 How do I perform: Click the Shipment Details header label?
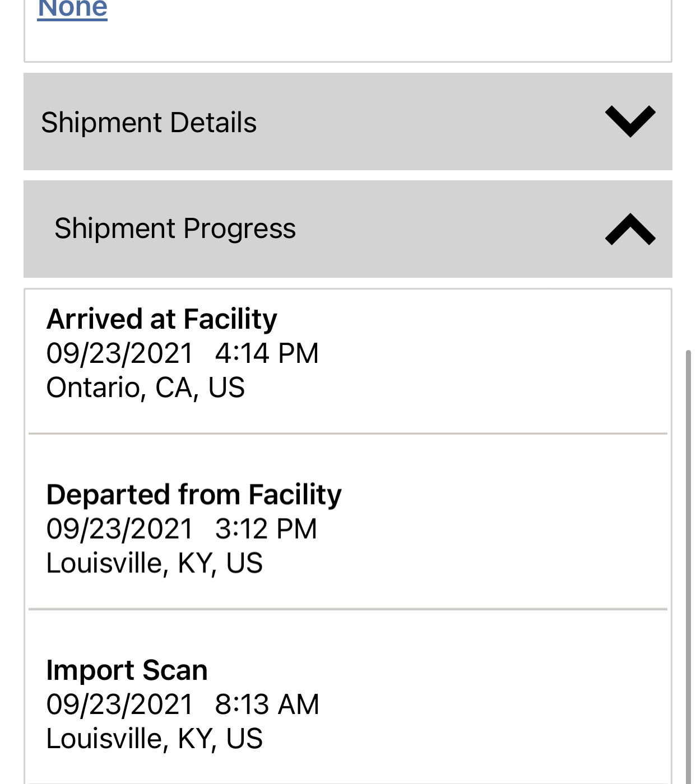tap(149, 123)
